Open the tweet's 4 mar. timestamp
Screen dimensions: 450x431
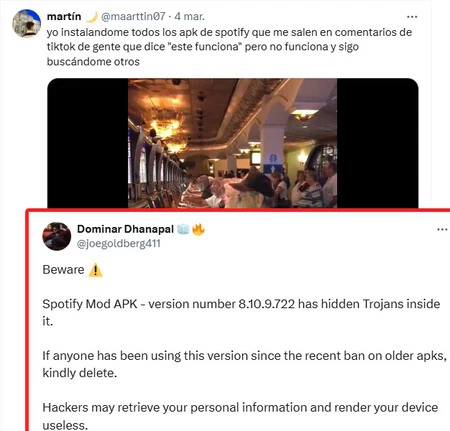click(x=189, y=16)
